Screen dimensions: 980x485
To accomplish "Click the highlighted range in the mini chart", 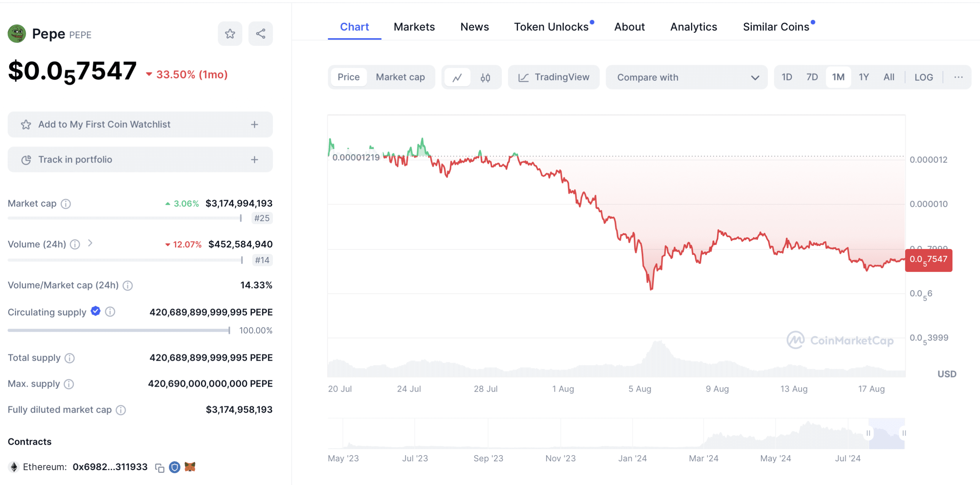I will pos(886,433).
